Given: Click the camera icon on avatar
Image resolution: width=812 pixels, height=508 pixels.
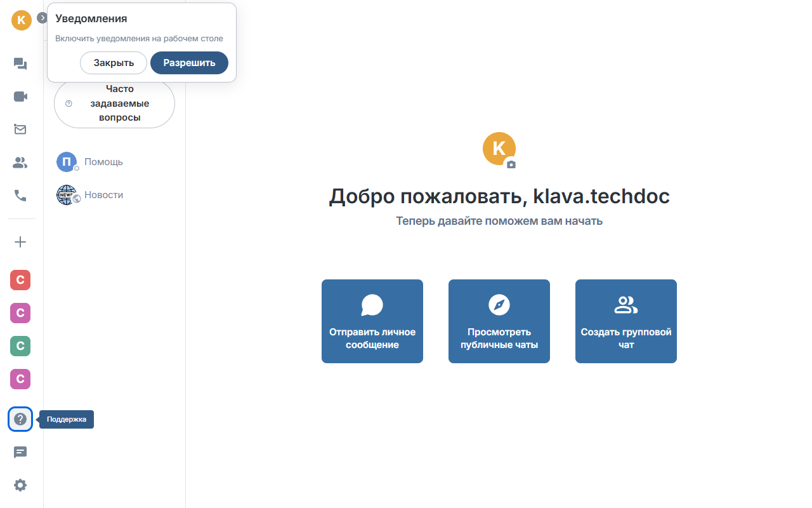Looking at the screenshot, I should point(511,164).
